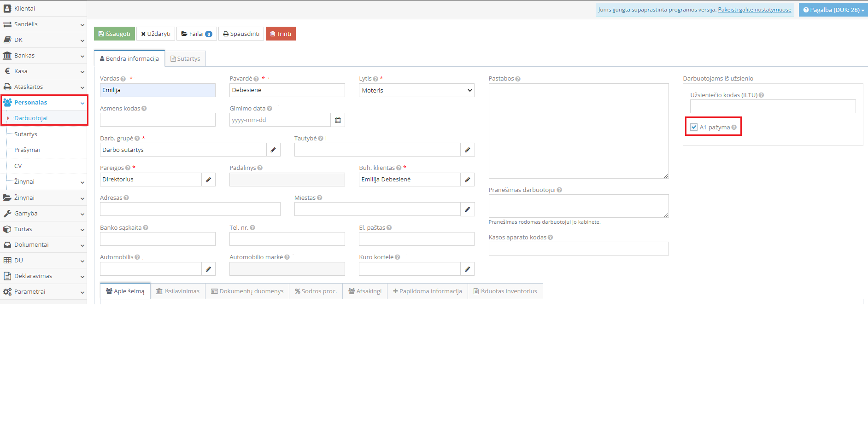868x424 pixels.
Task: Click the help icon next to Pastabos
Action: click(x=518, y=79)
